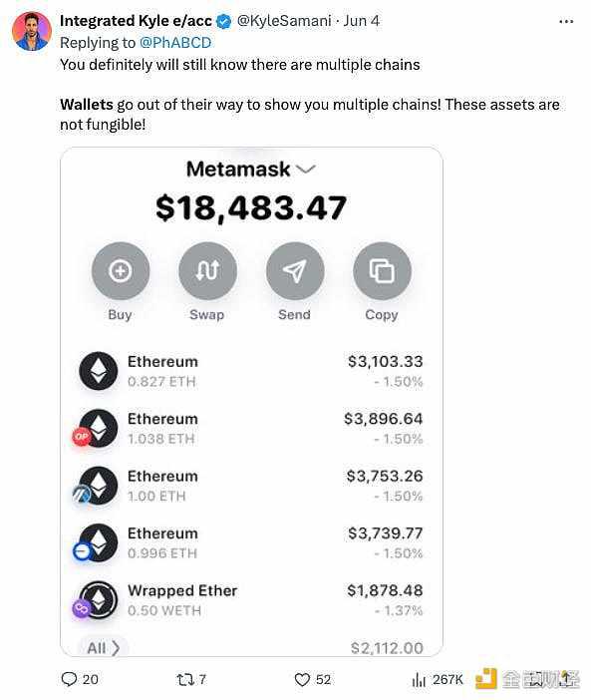This screenshot has width=591, height=700.
Task: Click Kyle's profile avatar
Action: [32, 31]
